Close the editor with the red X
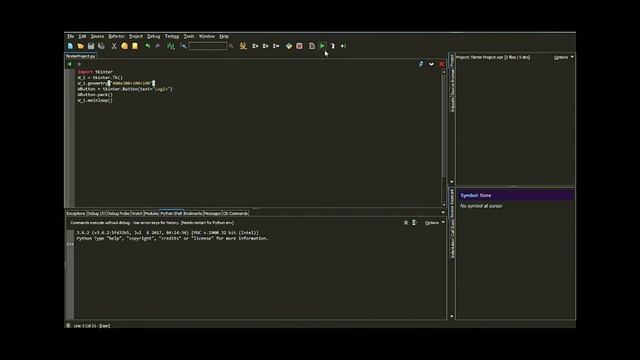640x360 pixels. click(x=442, y=64)
